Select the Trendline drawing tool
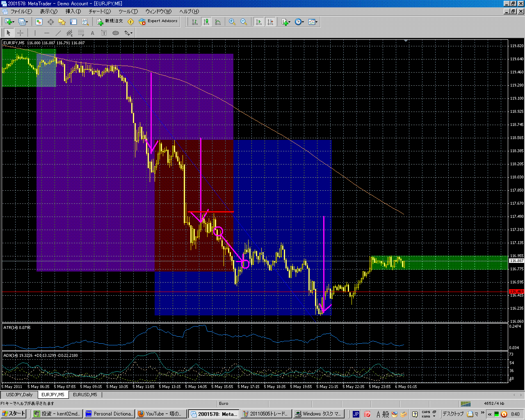This screenshot has height=420, width=525. (x=58, y=33)
